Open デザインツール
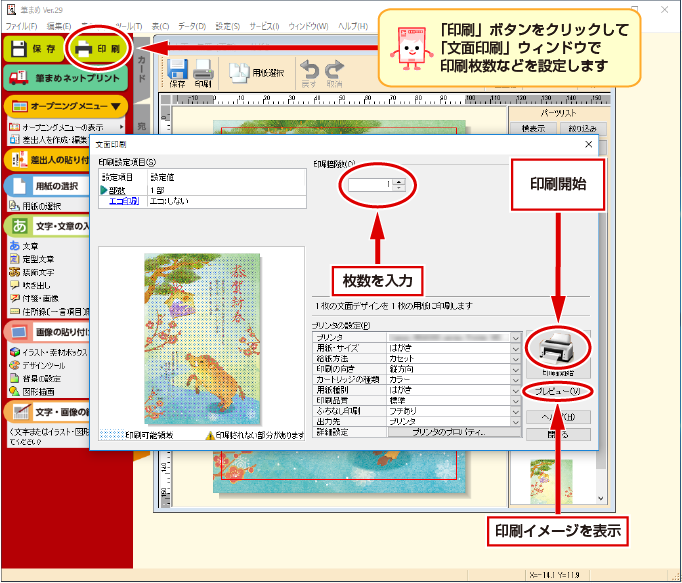Screen dimensions: 682x583 37,365
